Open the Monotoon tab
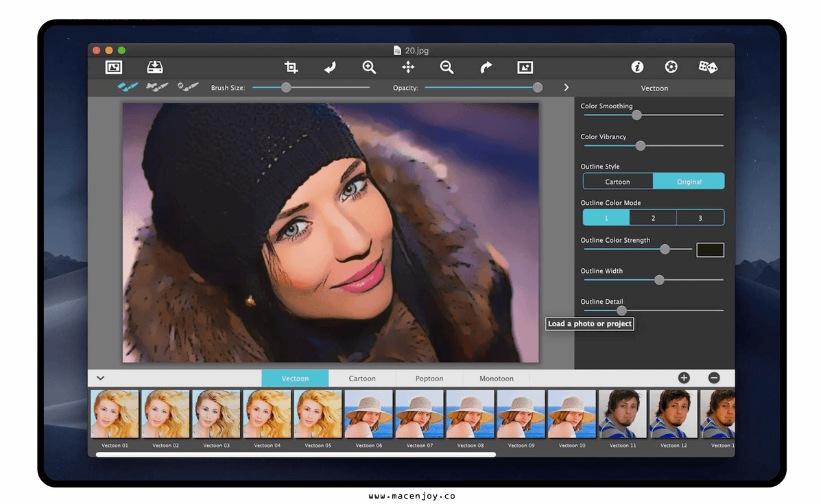 (x=497, y=378)
